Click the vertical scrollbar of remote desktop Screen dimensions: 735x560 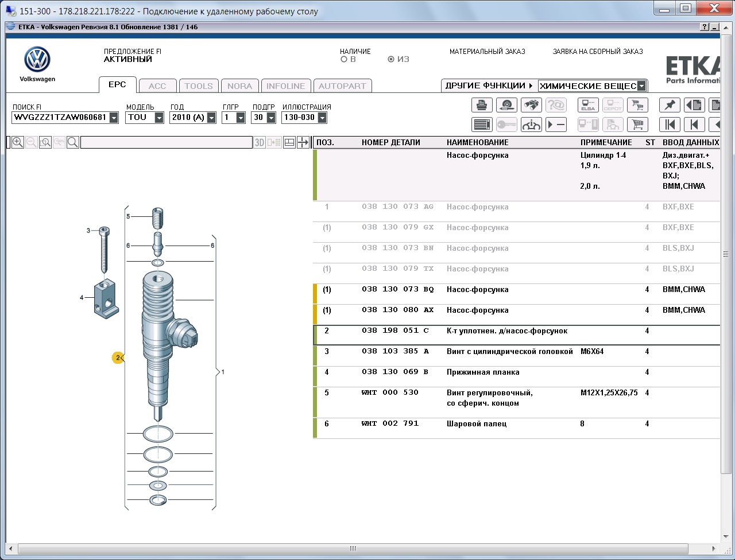(x=726, y=255)
